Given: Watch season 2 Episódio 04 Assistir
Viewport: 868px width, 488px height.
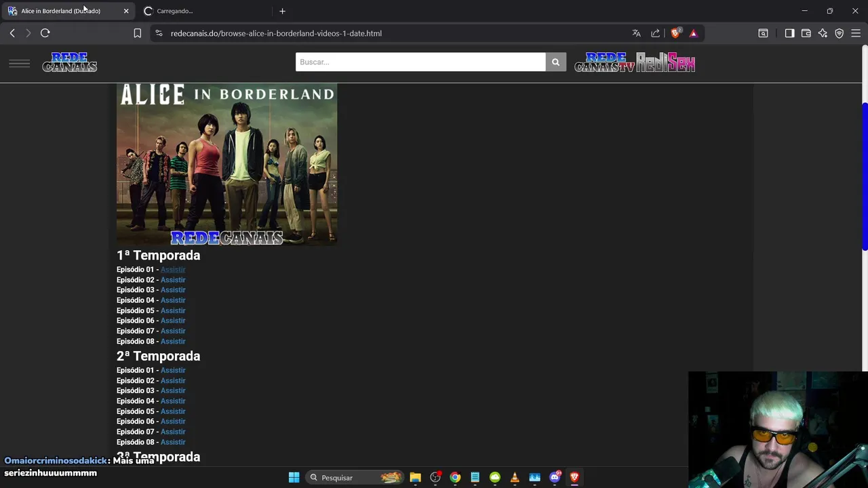Looking at the screenshot, I should [x=173, y=401].
